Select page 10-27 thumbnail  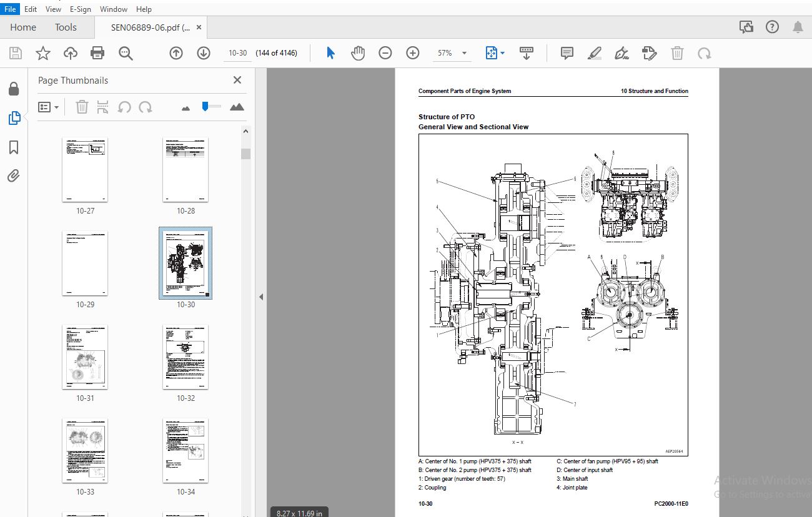tap(85, 170)
